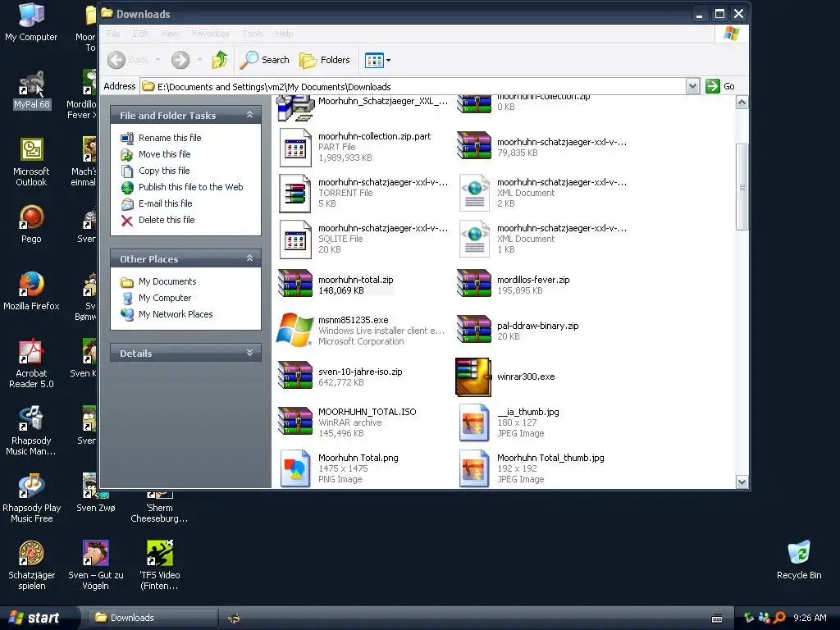This screenshot has height=630, width=840.
Task: Open the Favorites menu
Action: [x=210, y=33]
